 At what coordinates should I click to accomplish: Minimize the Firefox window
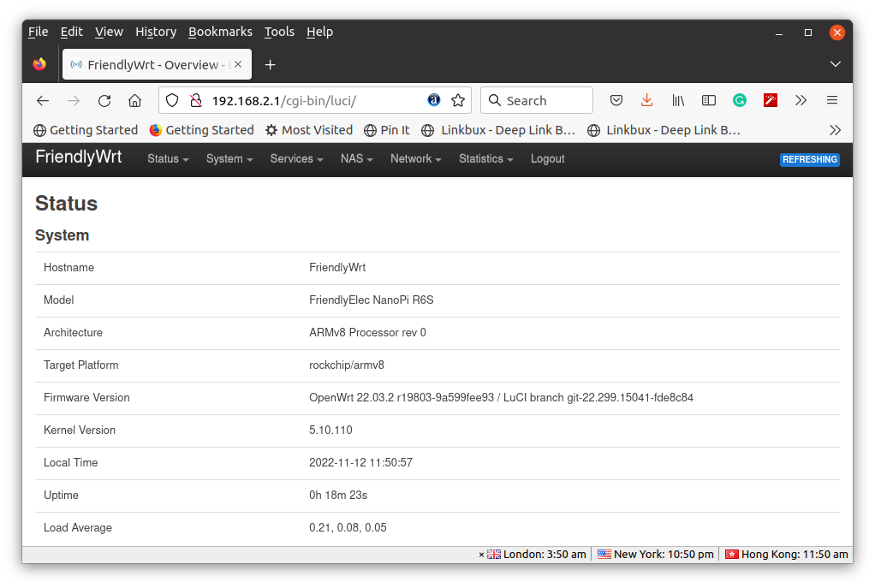[779, 33]
